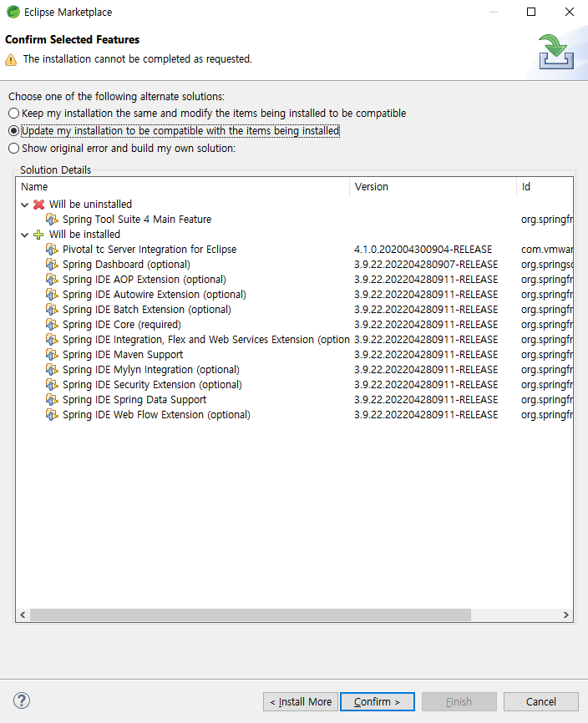Click the horizontal scrollbar left arrow
588x723 pixels.
pos(23,614)
